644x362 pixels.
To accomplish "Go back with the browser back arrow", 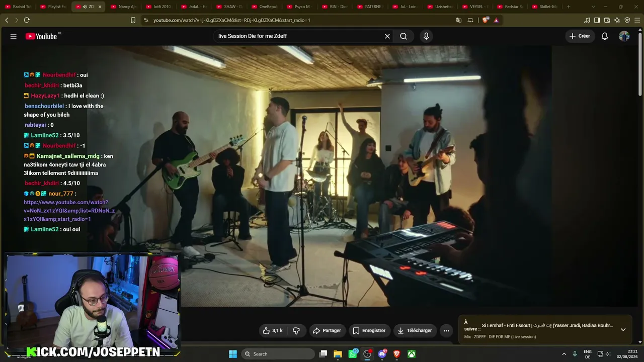I will (x=7, y=20).
